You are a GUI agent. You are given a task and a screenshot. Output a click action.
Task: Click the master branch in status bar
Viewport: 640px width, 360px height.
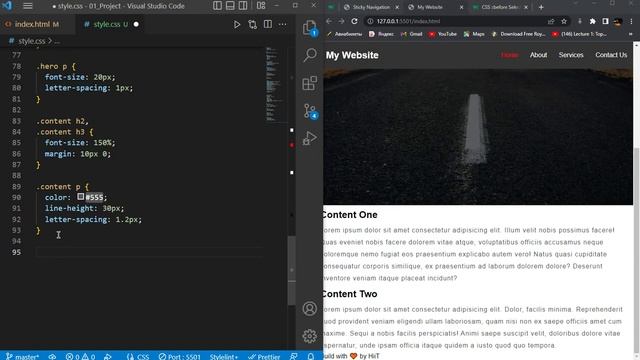pos(23,356)
